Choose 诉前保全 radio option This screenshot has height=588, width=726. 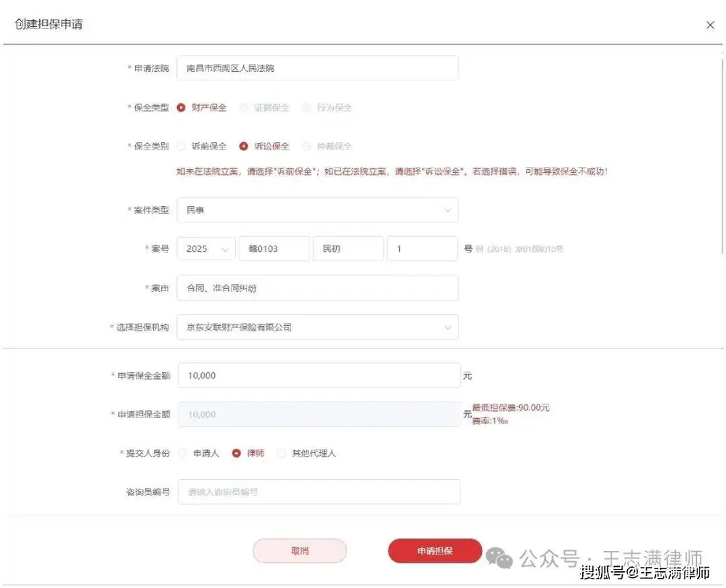(x=181, y=147)
